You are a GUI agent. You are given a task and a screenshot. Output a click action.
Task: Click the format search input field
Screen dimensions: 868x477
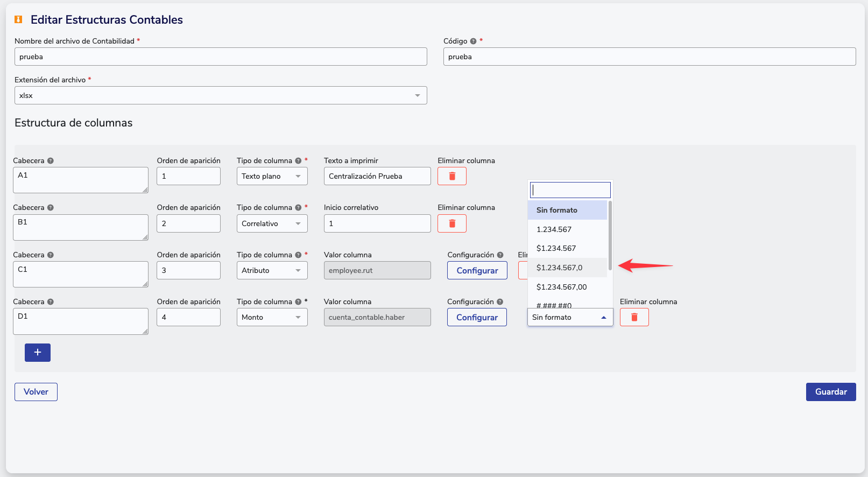coord(570,190)
